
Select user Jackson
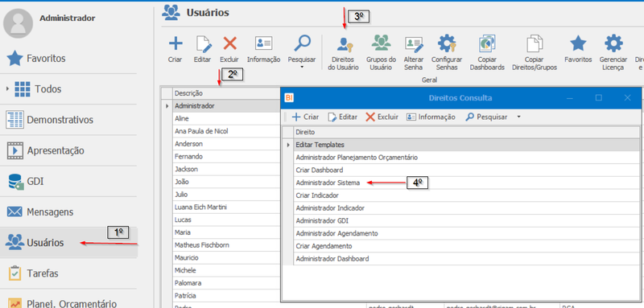pos(226,170)
